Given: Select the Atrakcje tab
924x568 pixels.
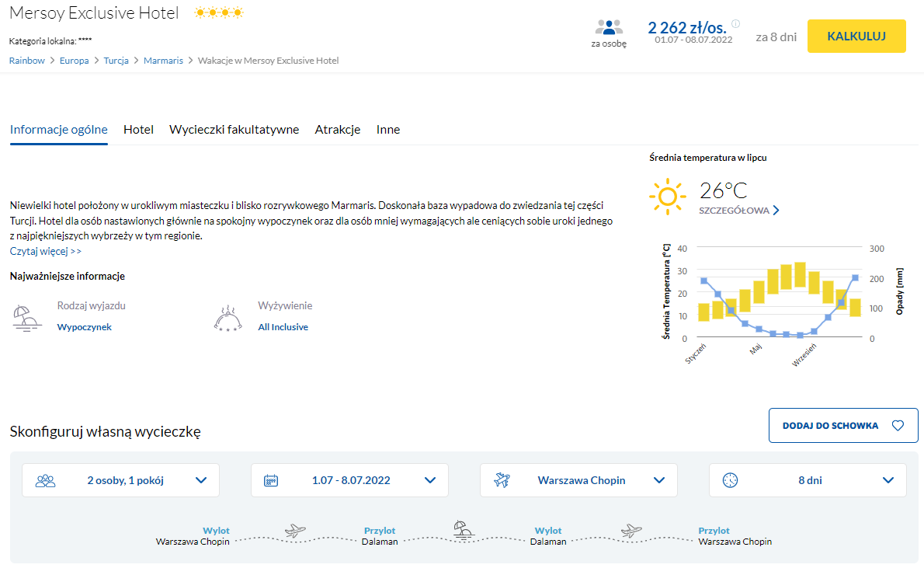Looking at the screenshot, I should (x=338, y=130).
